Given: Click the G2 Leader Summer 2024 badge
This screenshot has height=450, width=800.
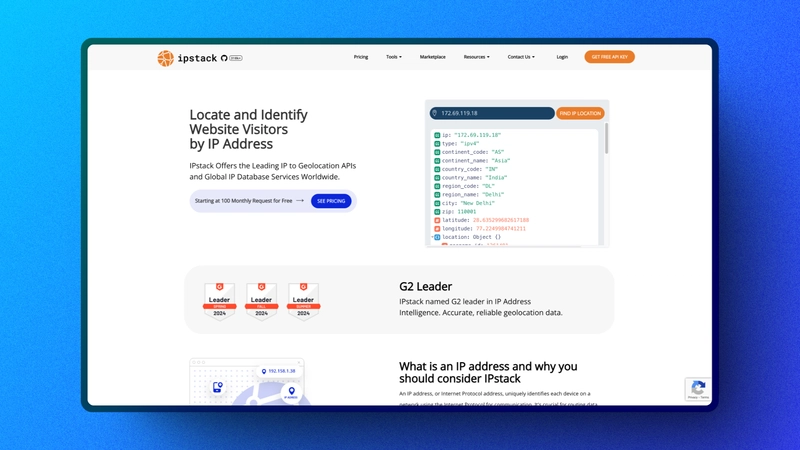Looking at the screenshot, I should (x=303, y=301).
